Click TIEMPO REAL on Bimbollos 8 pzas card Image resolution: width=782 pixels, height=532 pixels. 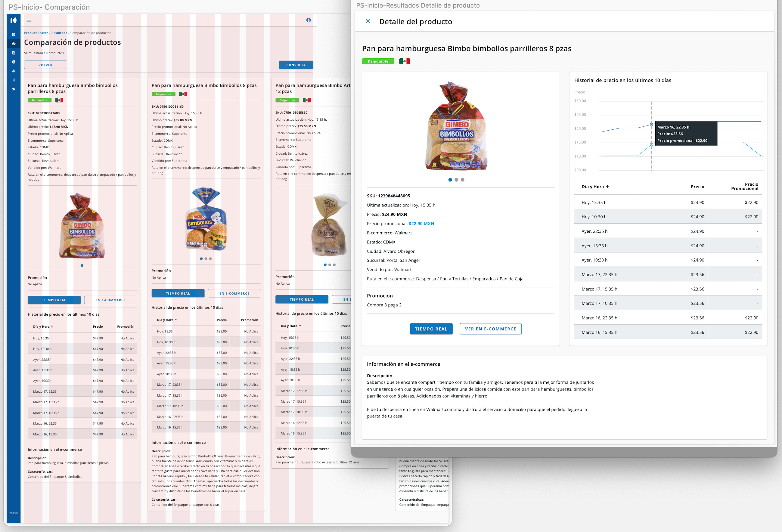click(178, 293)
